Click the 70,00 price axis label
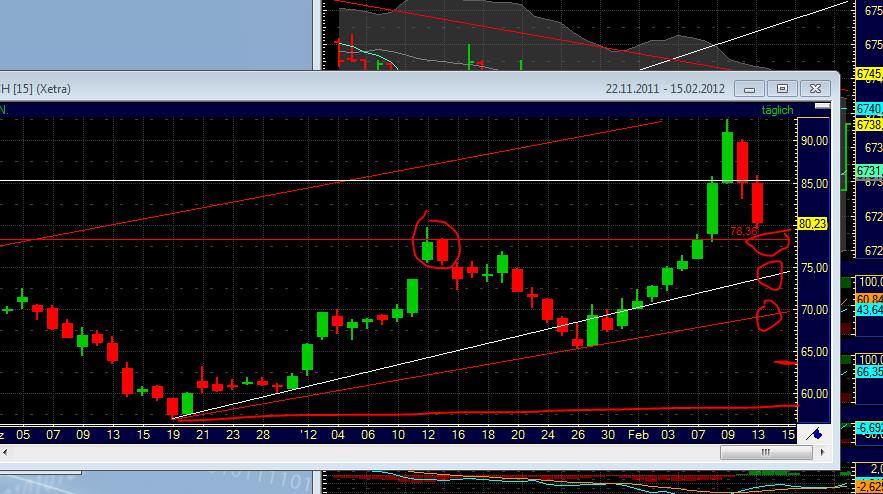 [814, 310]
